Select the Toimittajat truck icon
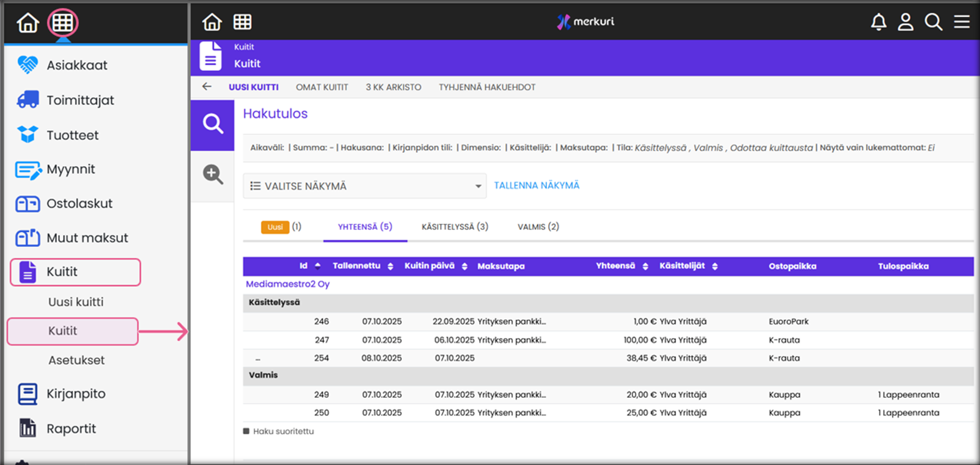 [x=28, y=100]
